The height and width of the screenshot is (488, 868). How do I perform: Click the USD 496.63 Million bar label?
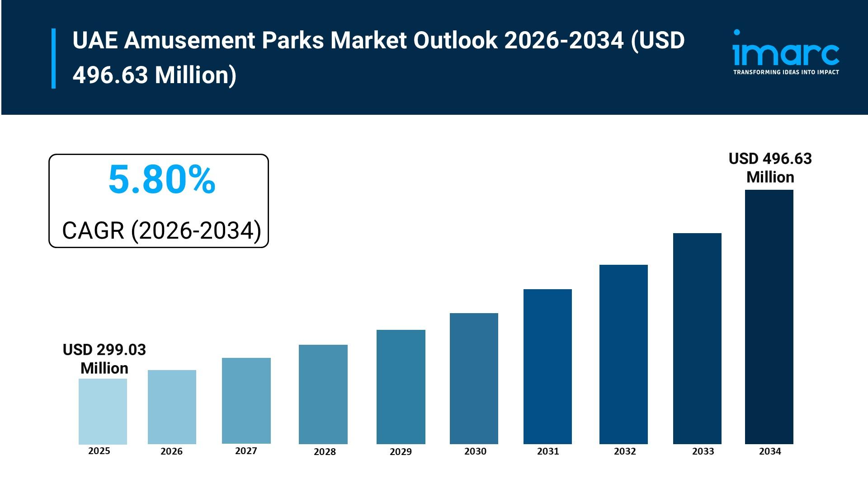tap(770, 168)
